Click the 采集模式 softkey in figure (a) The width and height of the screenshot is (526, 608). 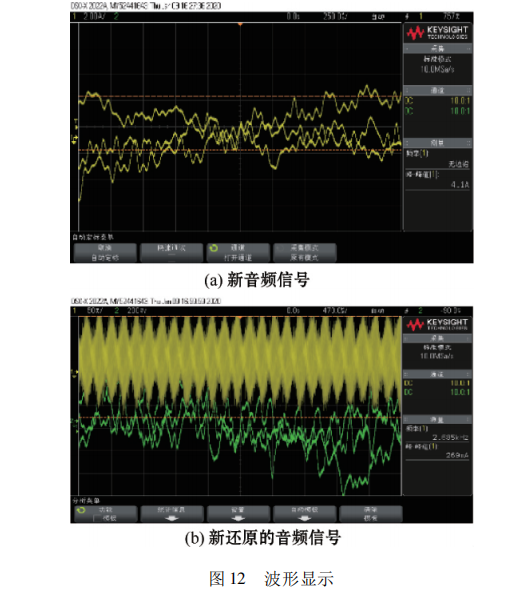[x=305, y=253]
